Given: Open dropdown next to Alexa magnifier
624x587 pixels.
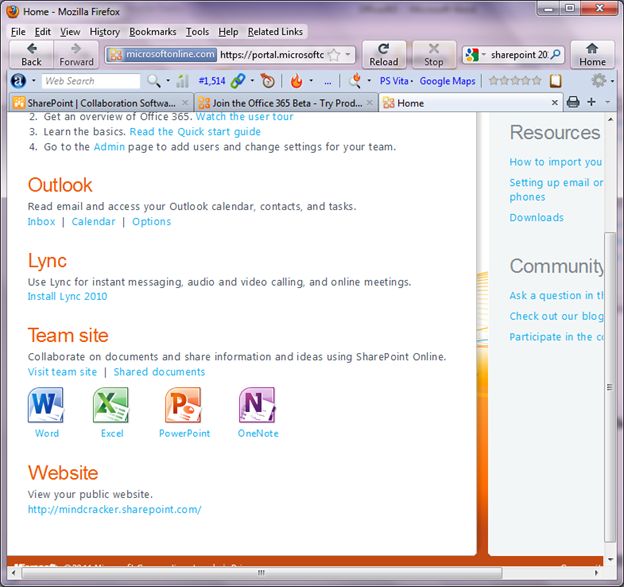Looking at the screenshot, I should pos(168,81).
